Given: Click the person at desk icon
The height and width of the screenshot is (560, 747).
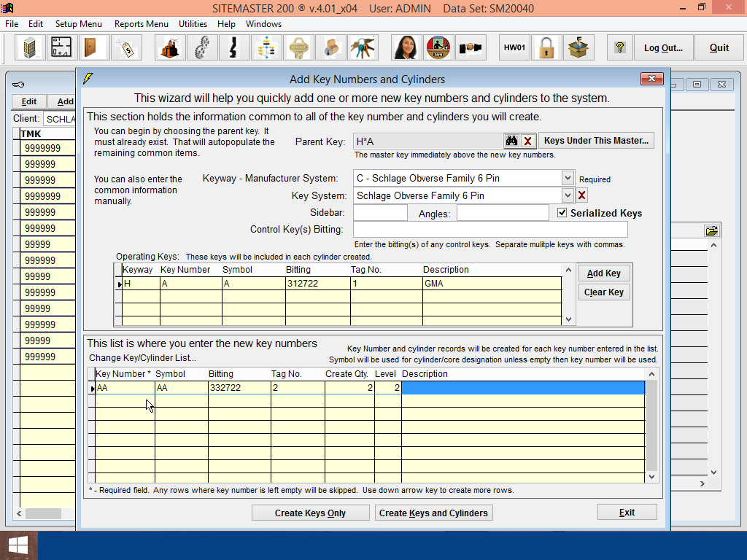Looking at the screenshot, I should tap(438, 47).
